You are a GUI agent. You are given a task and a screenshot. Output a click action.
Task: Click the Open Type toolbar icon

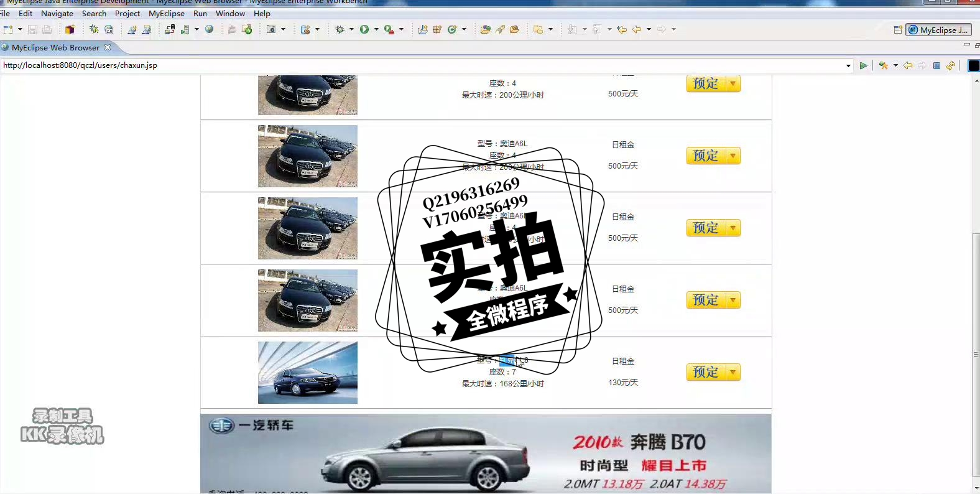[x=485, y=29]
